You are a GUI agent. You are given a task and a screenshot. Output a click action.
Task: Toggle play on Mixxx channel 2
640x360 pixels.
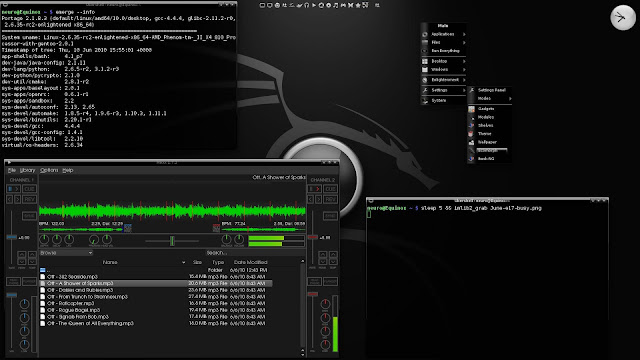pos(314,189)
